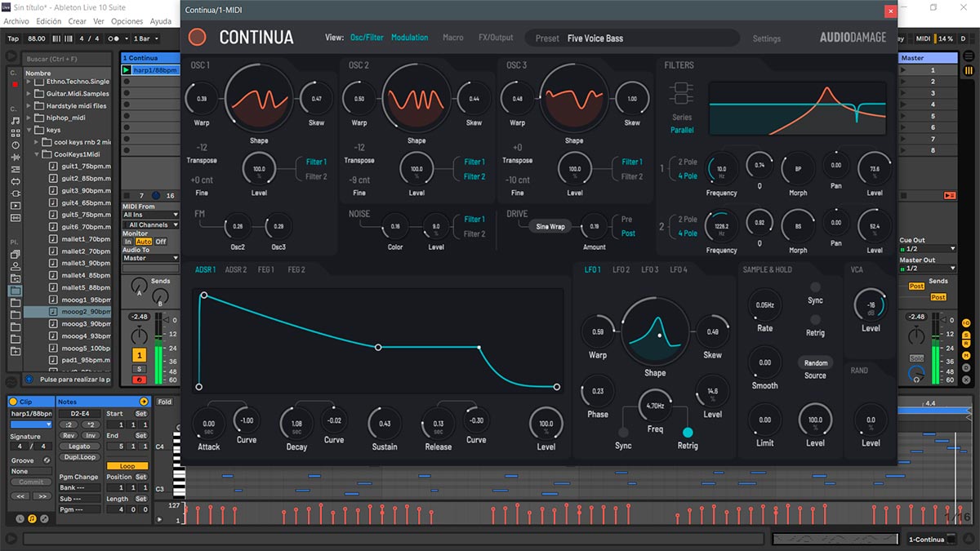Open the Archivo menu
This screenshot has height=551, width=980.
click(x=16, y=21)
